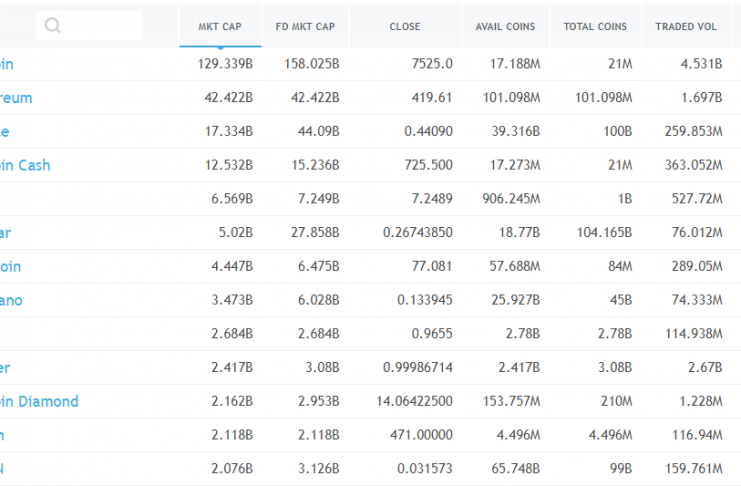Sort by CLOSE column header

(x=405, y=26)
